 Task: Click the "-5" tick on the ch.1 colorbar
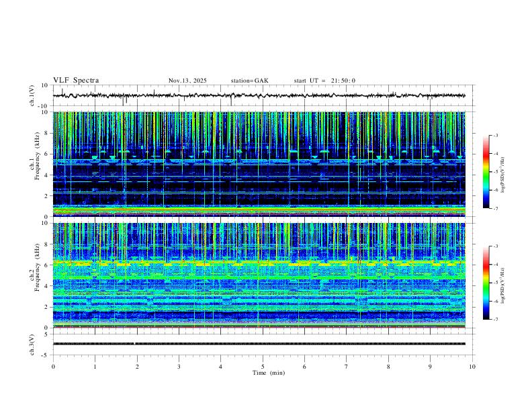(496, 172)
